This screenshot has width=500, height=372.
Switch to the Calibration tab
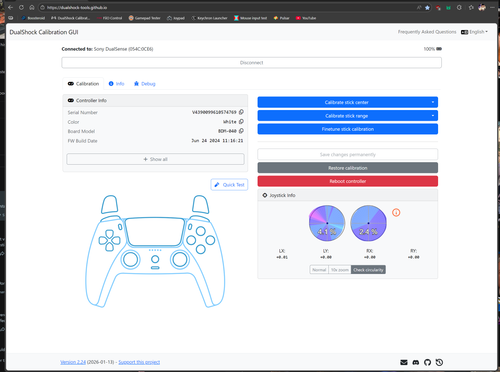[83, 84]
